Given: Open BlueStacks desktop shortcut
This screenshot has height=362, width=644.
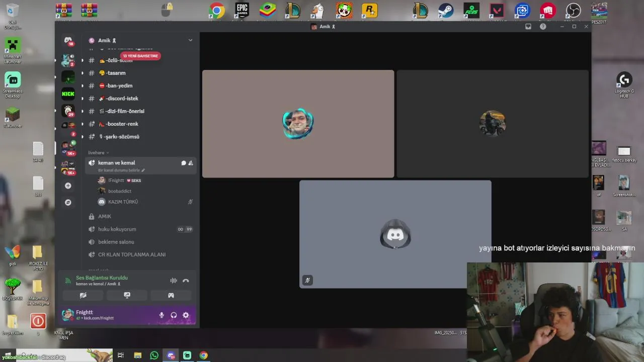Looking at the screenshot, I should [x=268, y=11].
